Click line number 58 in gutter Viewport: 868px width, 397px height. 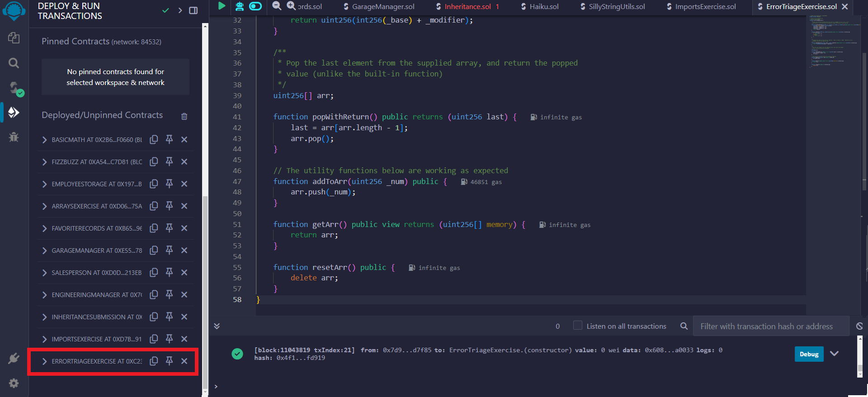tap(237, 299)
